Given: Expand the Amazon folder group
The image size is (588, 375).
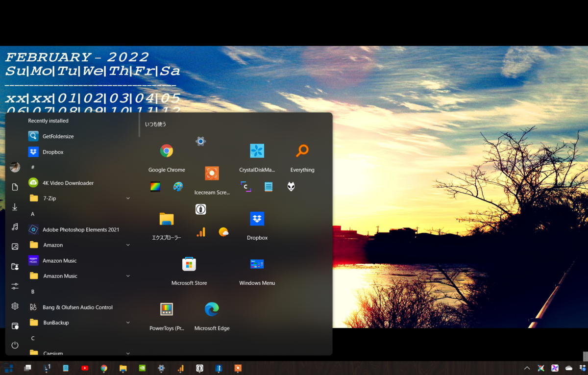Looking at the screenshot, I should pos(127,245).
